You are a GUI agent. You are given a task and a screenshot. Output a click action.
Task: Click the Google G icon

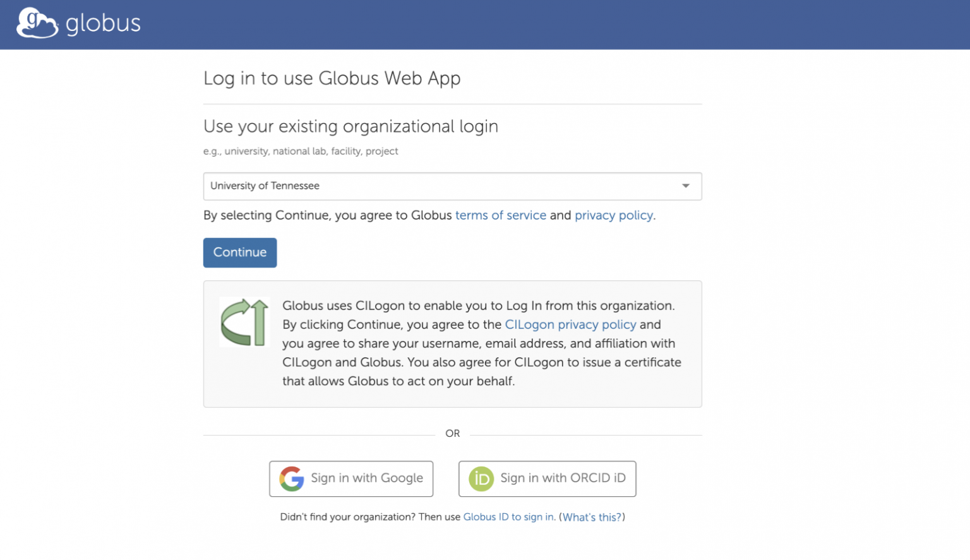click(x=292, y=479)
